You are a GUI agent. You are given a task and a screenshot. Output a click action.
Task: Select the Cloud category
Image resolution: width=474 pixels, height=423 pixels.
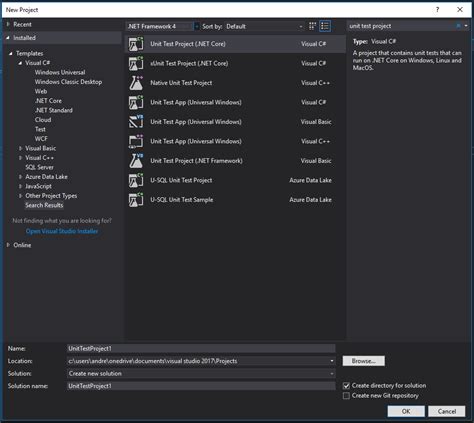click(43, 120)
